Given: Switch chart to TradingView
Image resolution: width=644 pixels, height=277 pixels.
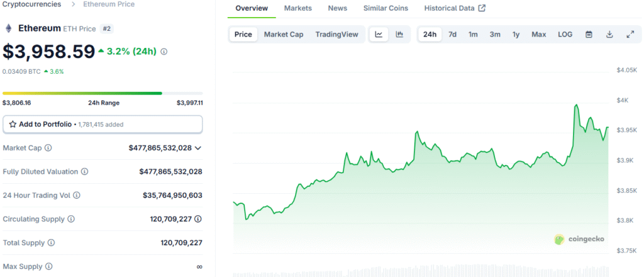Looking at the screenshot, I should (337, 35).
